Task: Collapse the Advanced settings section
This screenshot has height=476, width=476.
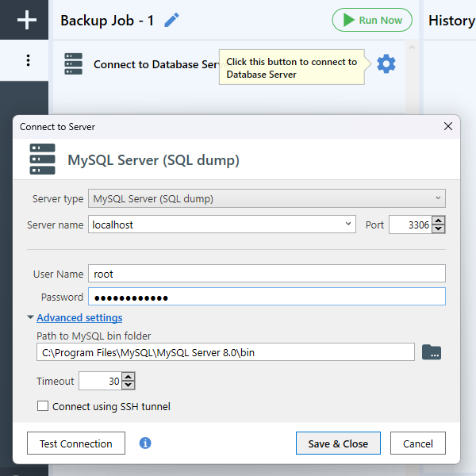Action: tap(79, 317)
